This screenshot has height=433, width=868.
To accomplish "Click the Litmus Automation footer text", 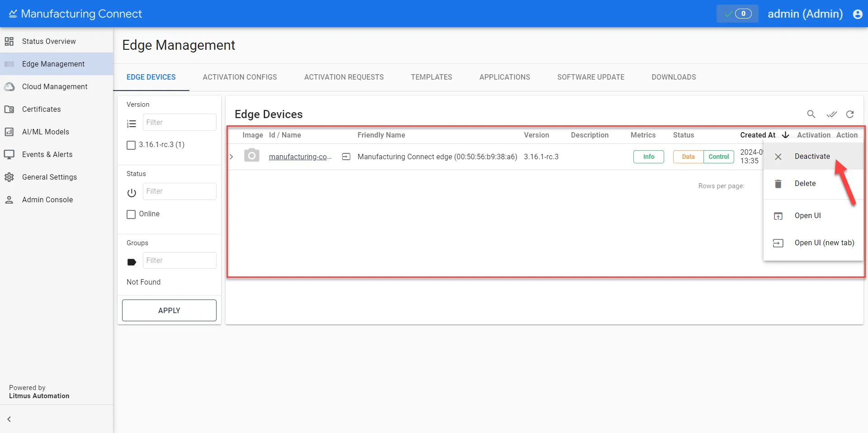I will tap(39, 396).
